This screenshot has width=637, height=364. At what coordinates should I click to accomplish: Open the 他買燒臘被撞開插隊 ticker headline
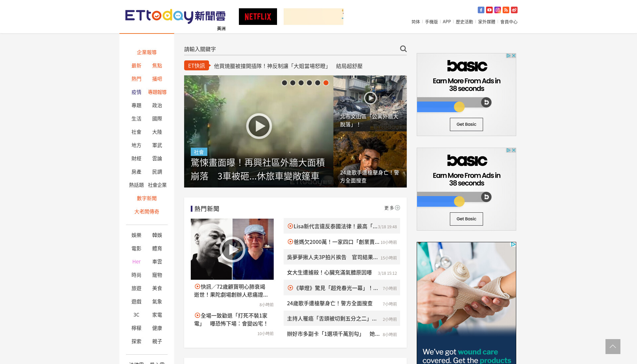point(288,66)
